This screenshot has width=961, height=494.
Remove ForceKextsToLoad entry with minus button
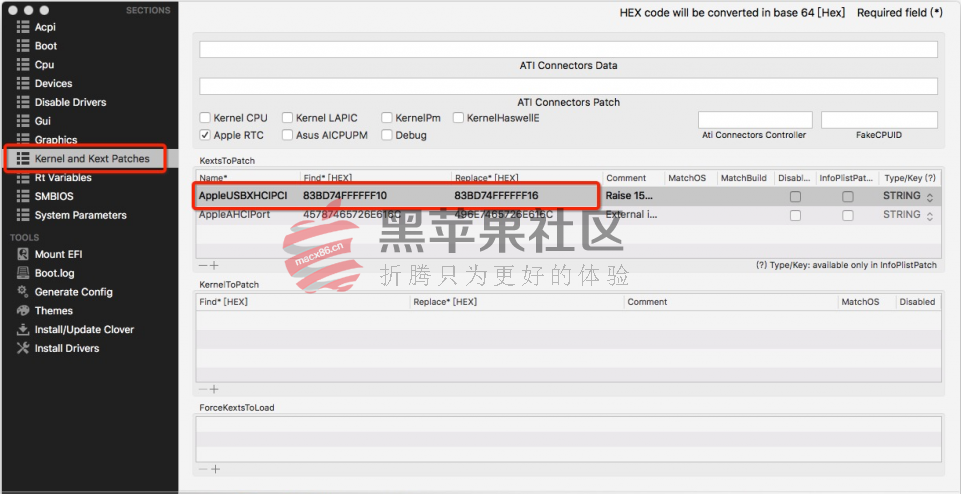pyautogui.click(x=203, y=469)
